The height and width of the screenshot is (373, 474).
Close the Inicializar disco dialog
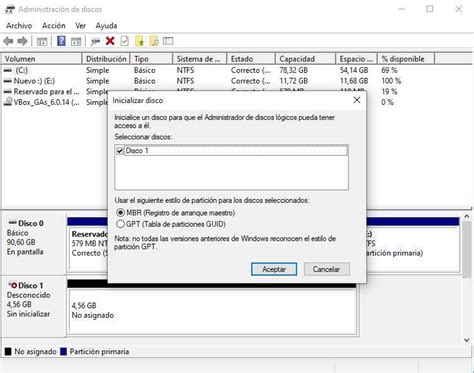pyautogui.click(x=357, y=100)
